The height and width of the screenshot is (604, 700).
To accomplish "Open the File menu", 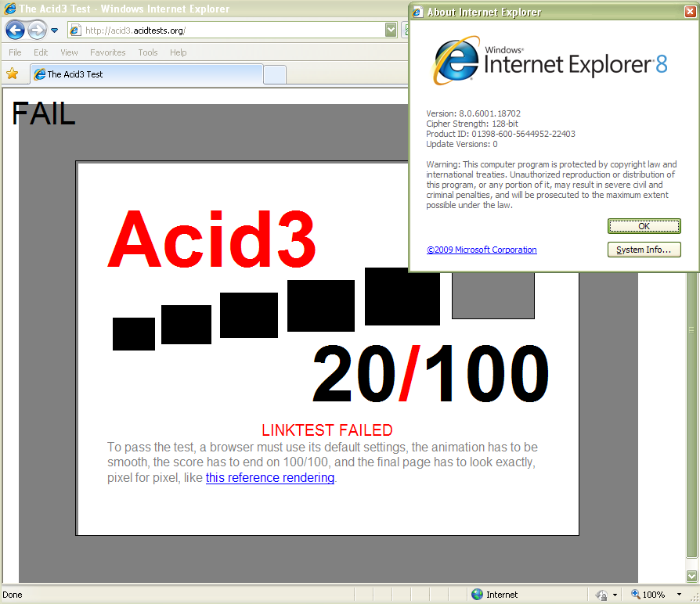I will tap(15, 52).
